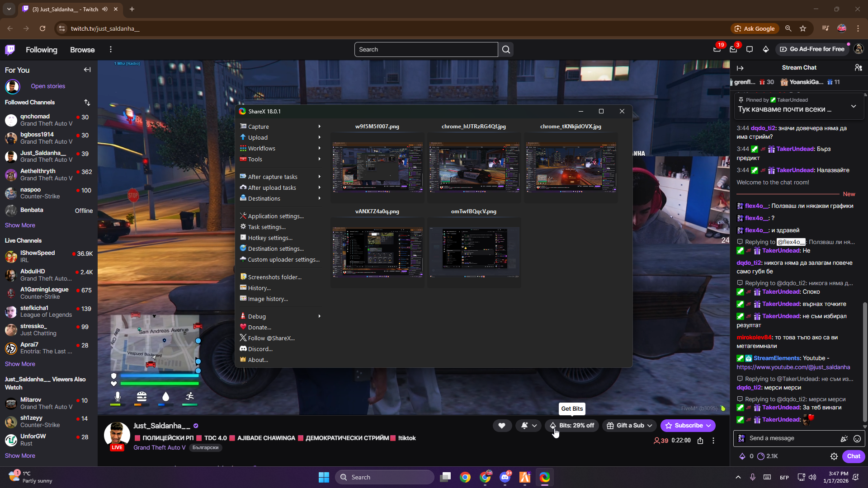Expand the pinned chat message

point(853,106)
